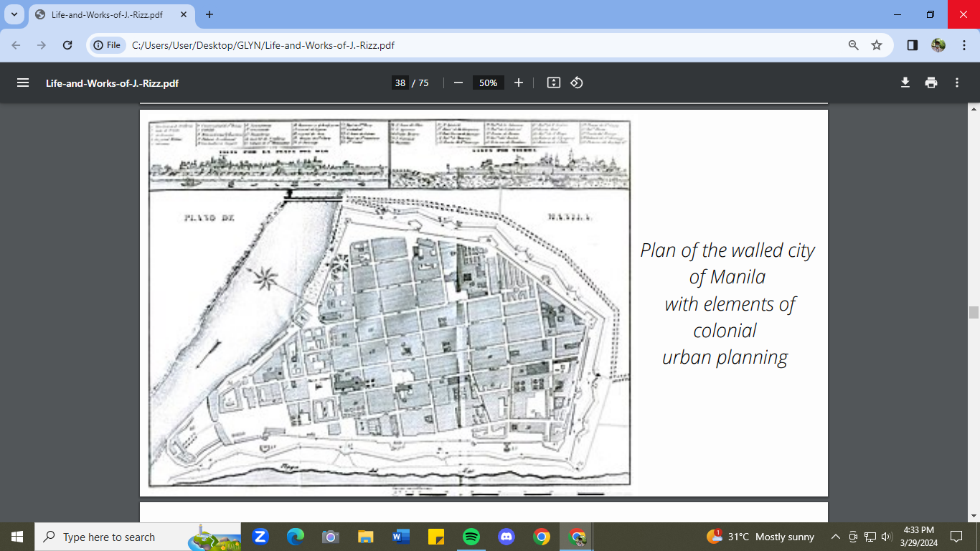Screen dimensions: 980x551
Task: Click the Fit to page icon
Action: pyautogui.click(x=553, y=83)
